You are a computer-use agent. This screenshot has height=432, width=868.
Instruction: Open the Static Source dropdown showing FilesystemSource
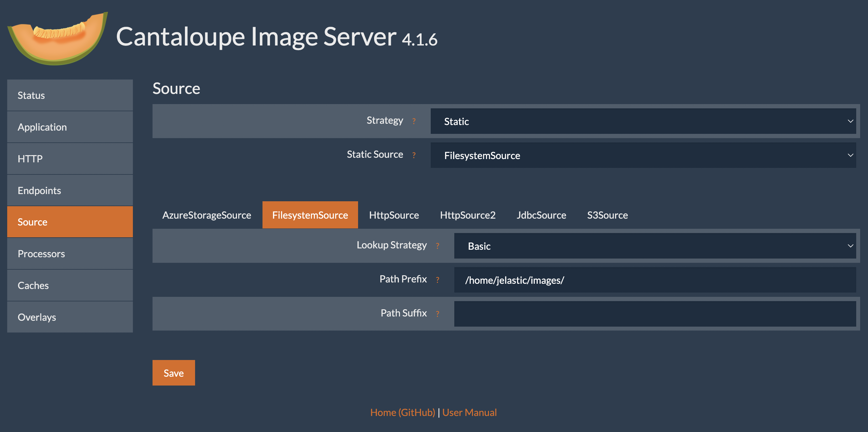tap(643, 155)
